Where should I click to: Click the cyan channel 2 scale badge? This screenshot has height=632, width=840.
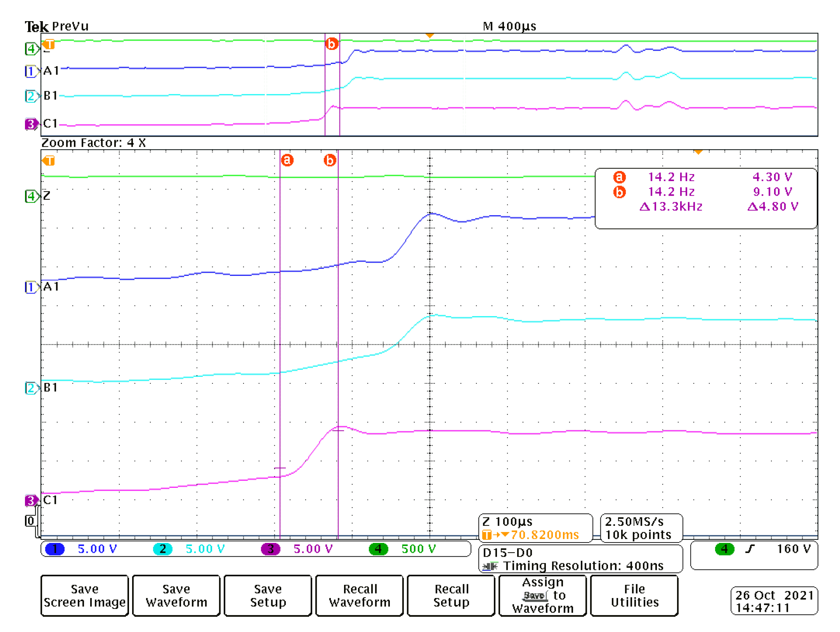[x=163, y=549]
